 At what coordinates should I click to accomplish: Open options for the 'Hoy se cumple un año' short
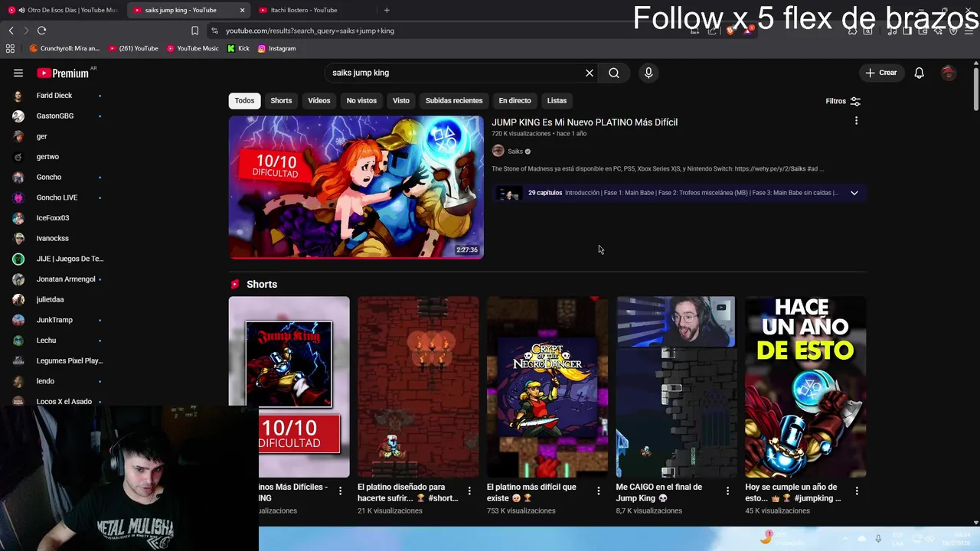tap(857, 491)
